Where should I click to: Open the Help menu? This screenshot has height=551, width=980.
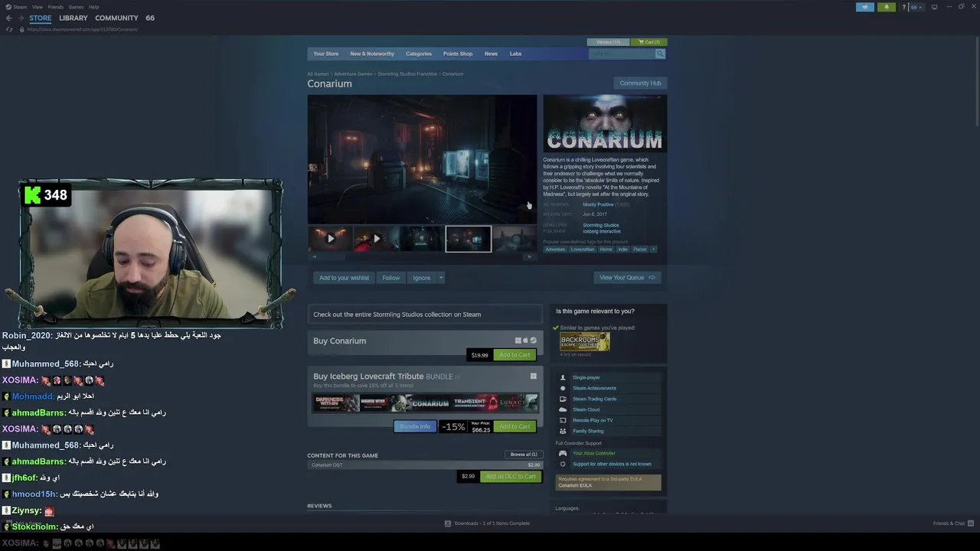tap(93, 7)
